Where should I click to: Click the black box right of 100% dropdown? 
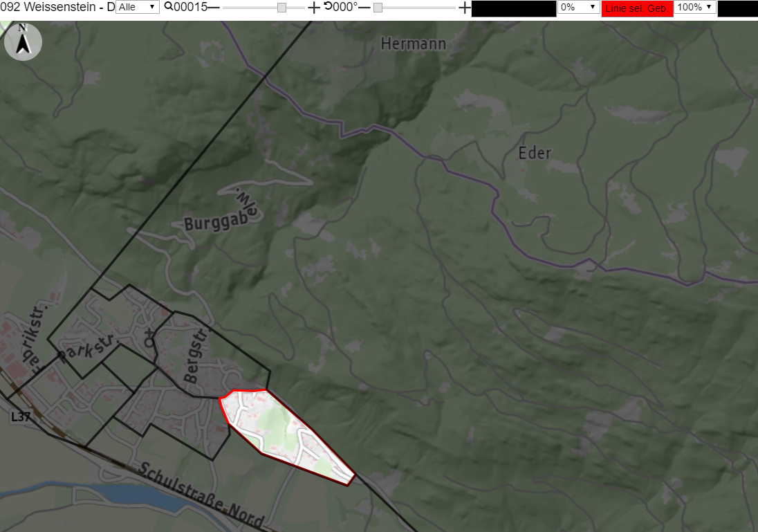click(x=738, y=9)
